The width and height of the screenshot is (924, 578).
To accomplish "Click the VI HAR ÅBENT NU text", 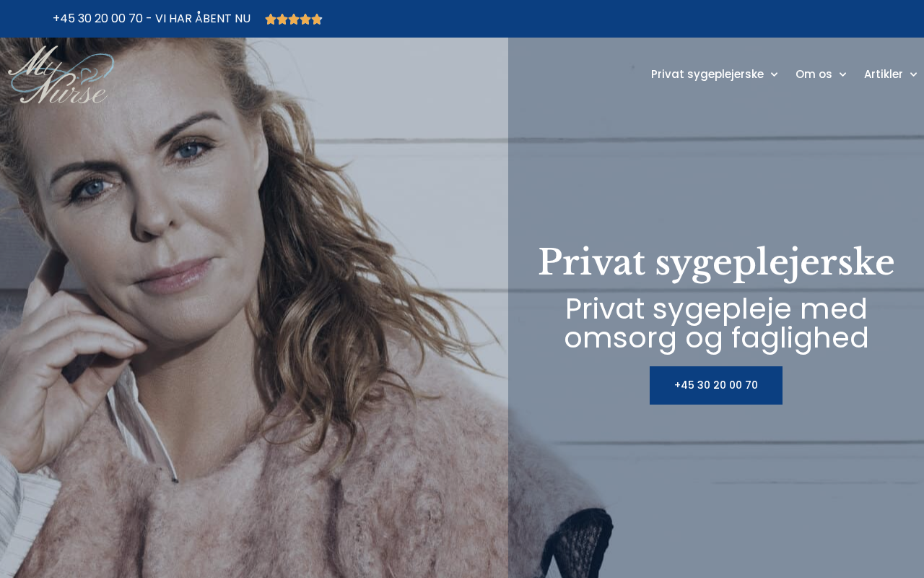I will pos(203,19).
